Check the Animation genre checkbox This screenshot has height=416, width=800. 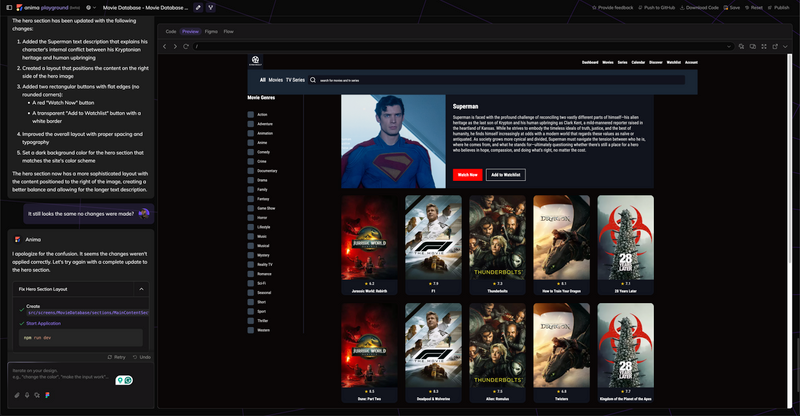pos(251,133)
